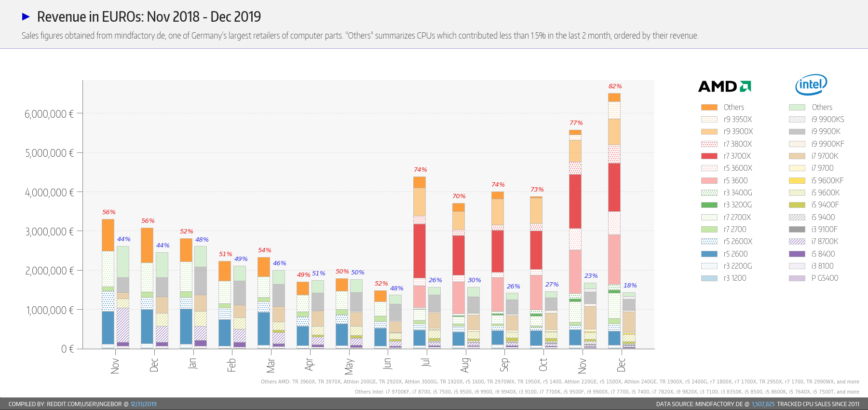Click the 82% label above the last AMD bar

click(x=615, y=86)
